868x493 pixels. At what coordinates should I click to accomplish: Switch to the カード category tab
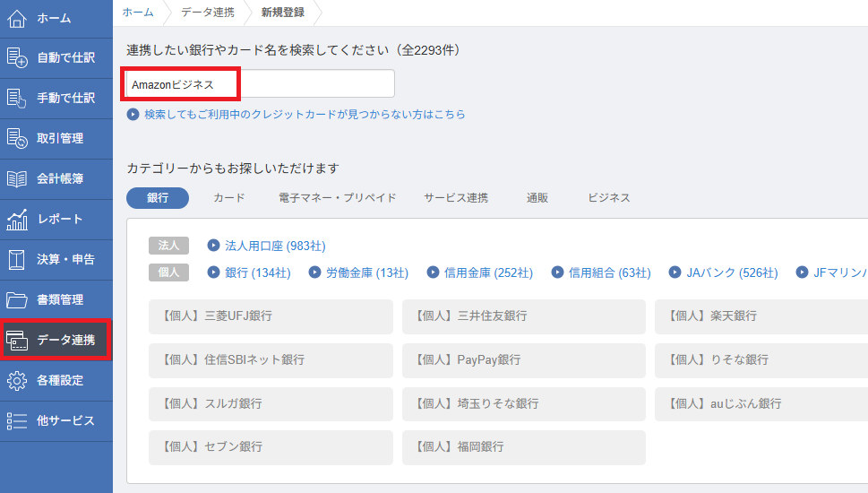click(228, 198)
